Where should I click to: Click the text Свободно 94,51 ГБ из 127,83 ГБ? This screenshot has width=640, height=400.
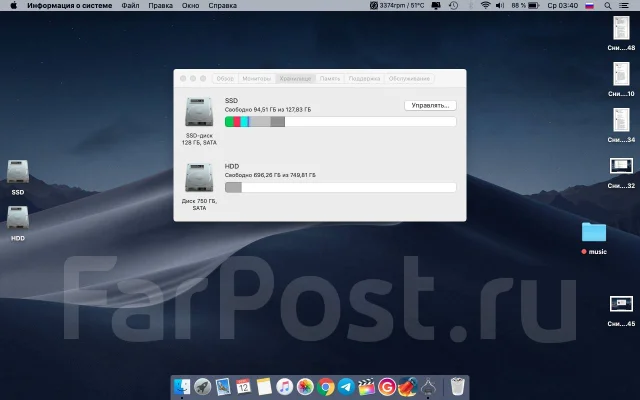[268, 110]
